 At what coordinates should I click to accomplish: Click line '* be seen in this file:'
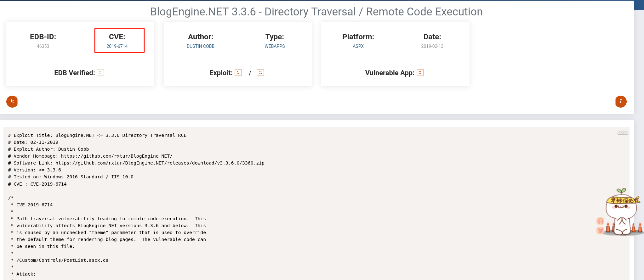pos(43,246)
